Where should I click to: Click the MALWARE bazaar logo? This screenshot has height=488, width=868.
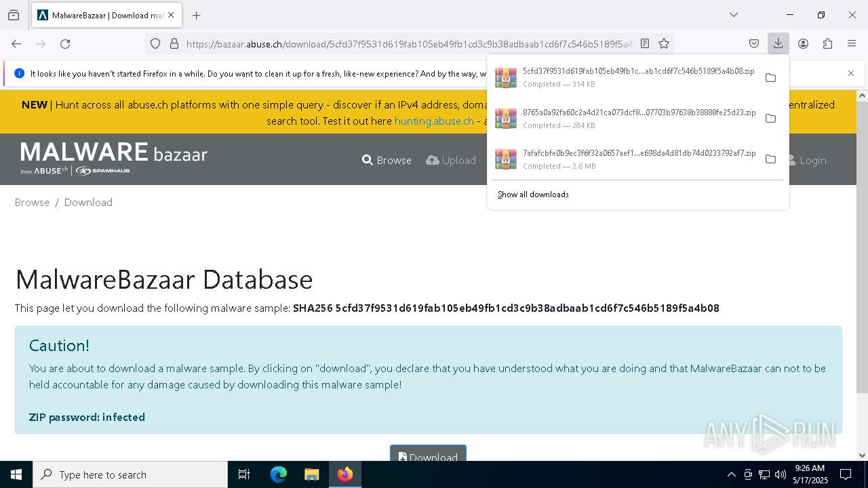(x=114, y=159)
